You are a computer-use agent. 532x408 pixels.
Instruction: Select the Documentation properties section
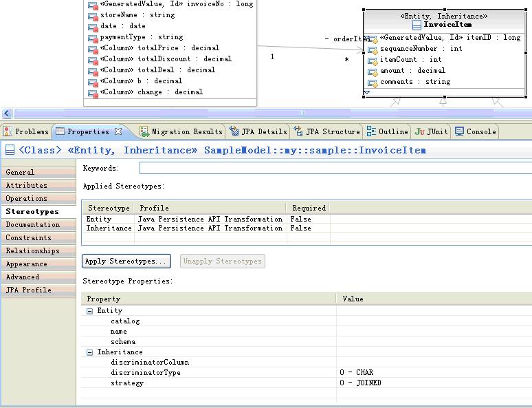(x=38, y=224)
